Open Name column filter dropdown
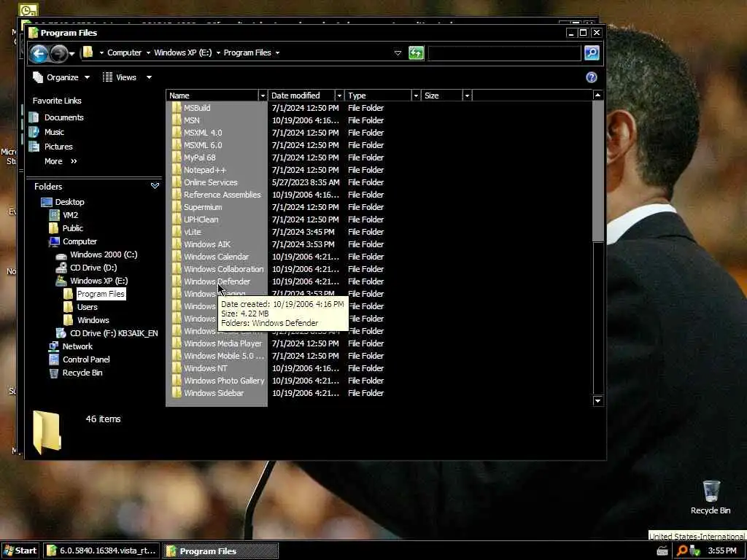The height and width of the screenshot is (560, 747). pos(263,96)
